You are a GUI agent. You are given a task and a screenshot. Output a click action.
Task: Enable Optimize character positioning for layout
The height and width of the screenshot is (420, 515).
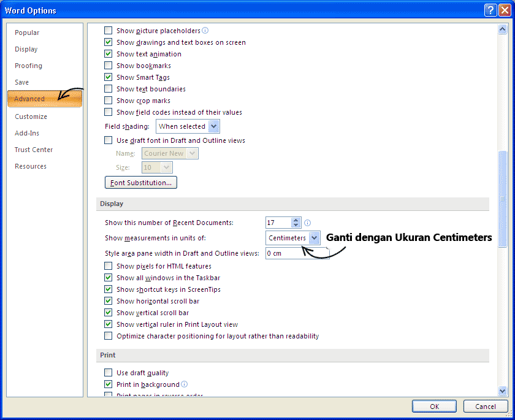(108, 336)
